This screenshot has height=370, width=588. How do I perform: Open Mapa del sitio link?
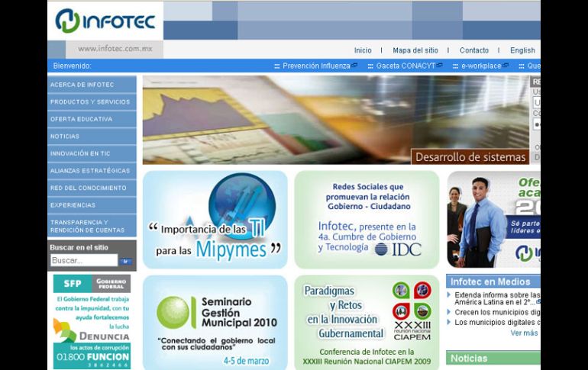(x=415, y=50)
